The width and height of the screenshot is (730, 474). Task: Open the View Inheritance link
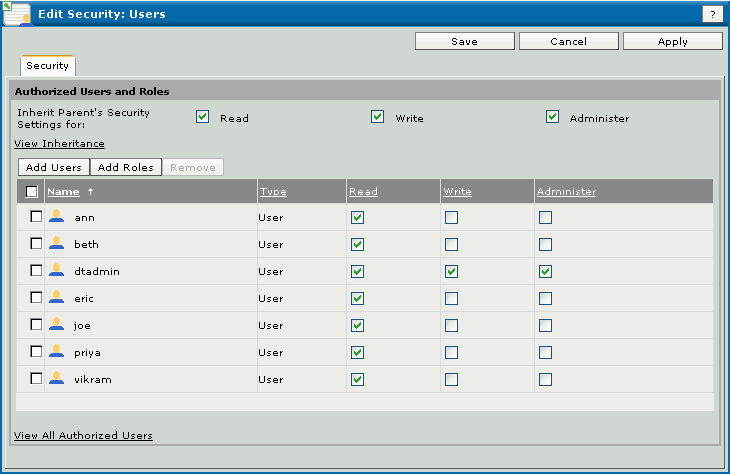tap(59, 144)
